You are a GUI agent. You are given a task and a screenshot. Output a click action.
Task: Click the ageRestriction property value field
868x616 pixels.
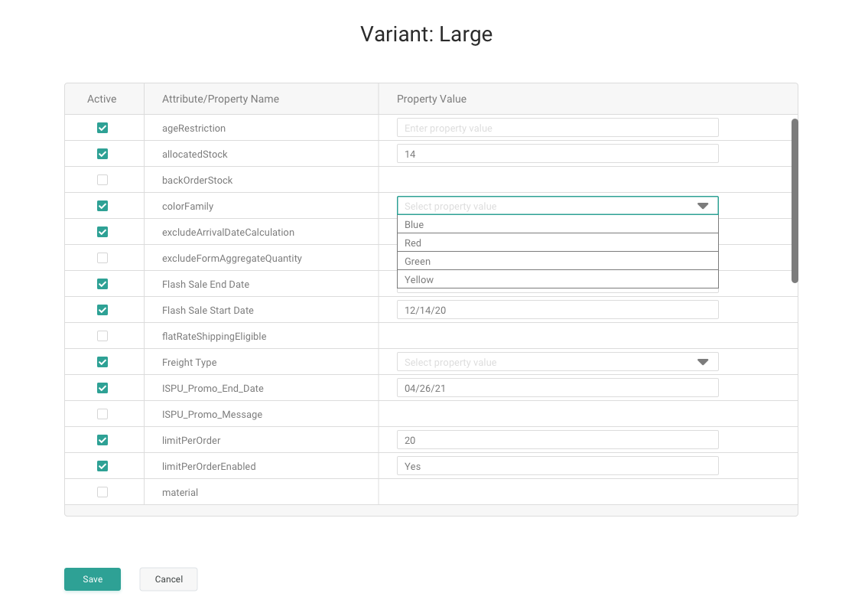[557, 127]
